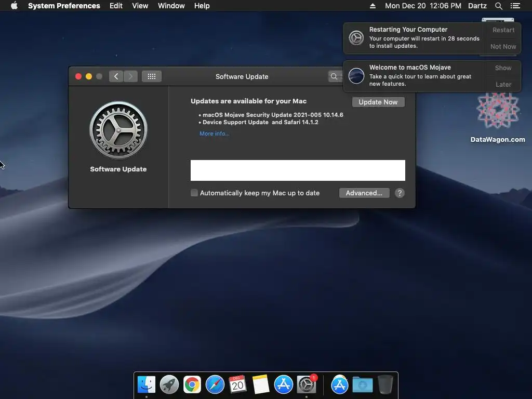
Task: Open the Dartz user menu
Action: pyautogui.click(x=477, y=6)
